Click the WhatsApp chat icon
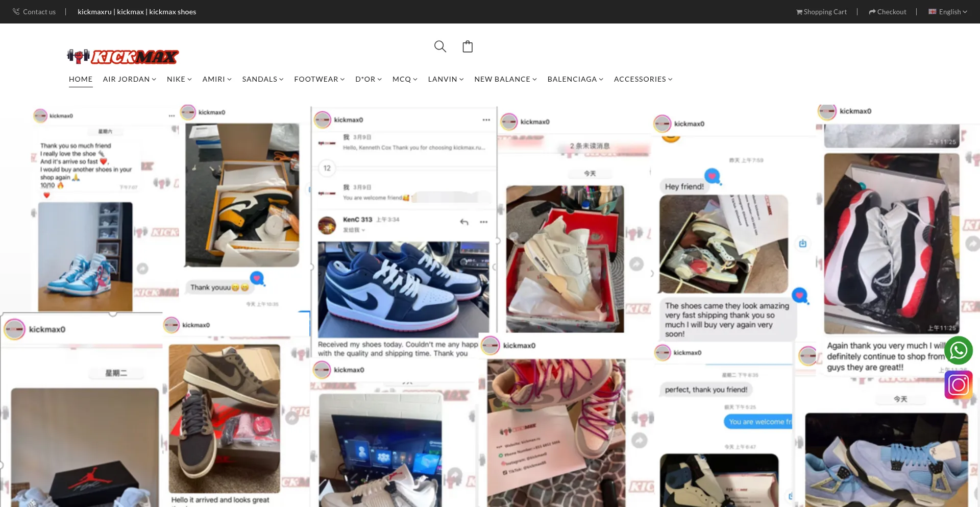The width and height of the screenshot is (980, 507). point(958,350)
